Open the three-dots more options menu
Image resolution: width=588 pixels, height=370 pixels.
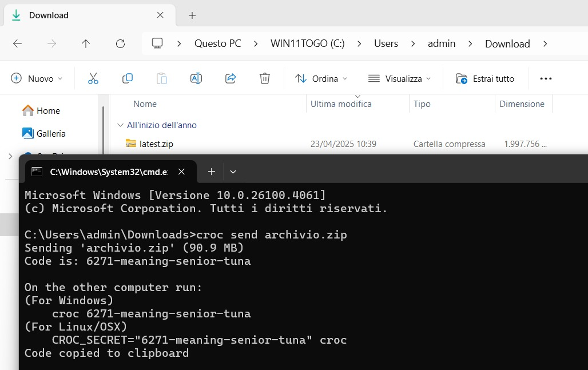546,78
